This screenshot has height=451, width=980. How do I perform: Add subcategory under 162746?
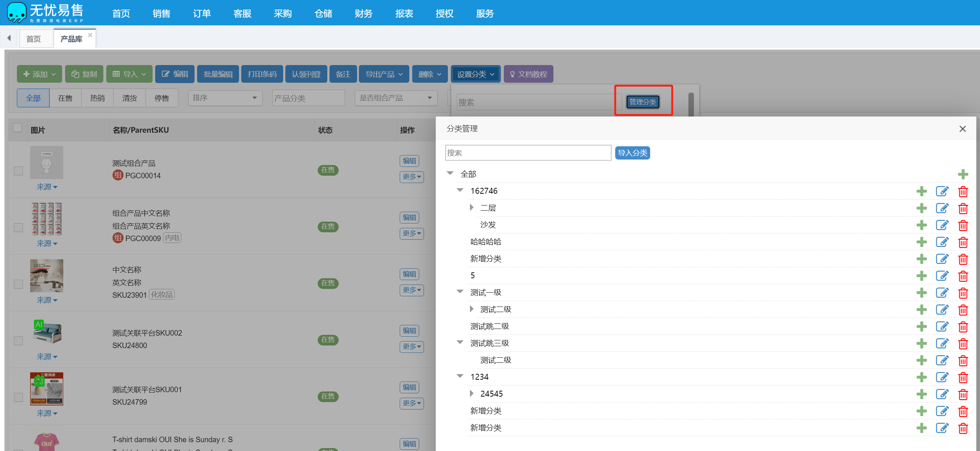coord(922,191)
